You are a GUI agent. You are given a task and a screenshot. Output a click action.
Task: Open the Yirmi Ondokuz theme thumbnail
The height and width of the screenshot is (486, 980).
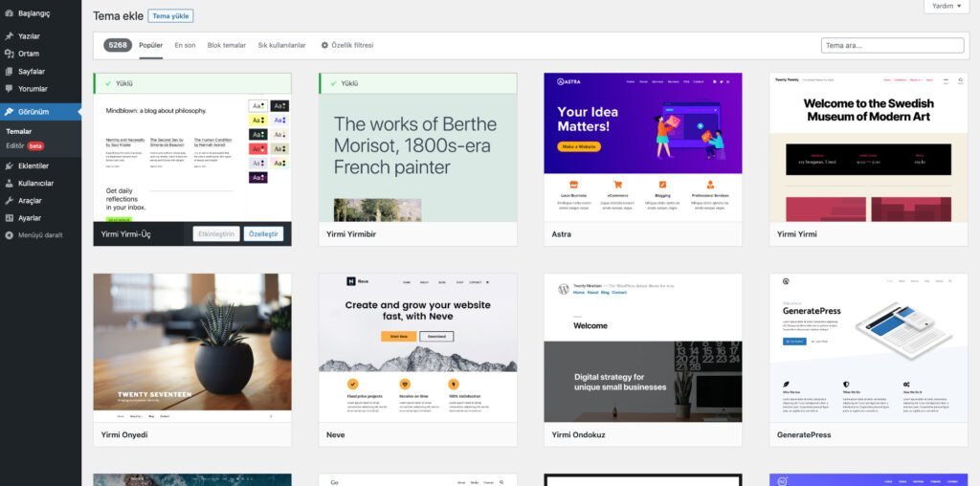click(643, 348)
